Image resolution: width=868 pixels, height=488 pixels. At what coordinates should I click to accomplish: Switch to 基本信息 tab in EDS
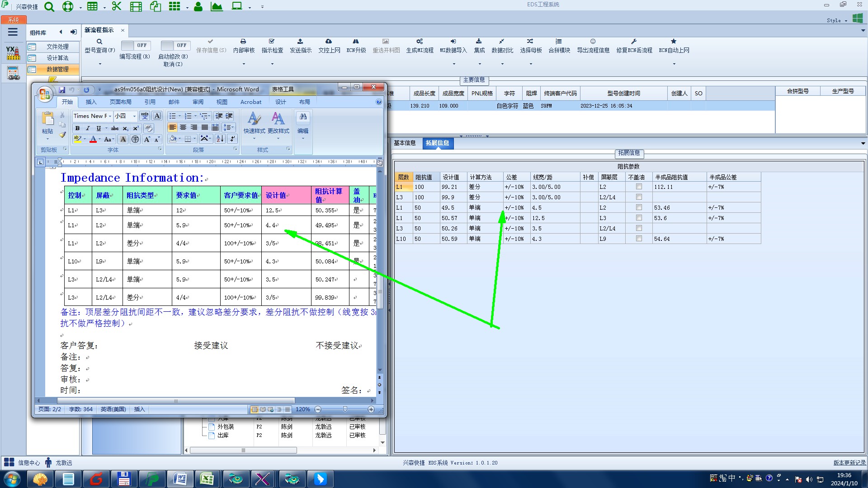point(405,143)
